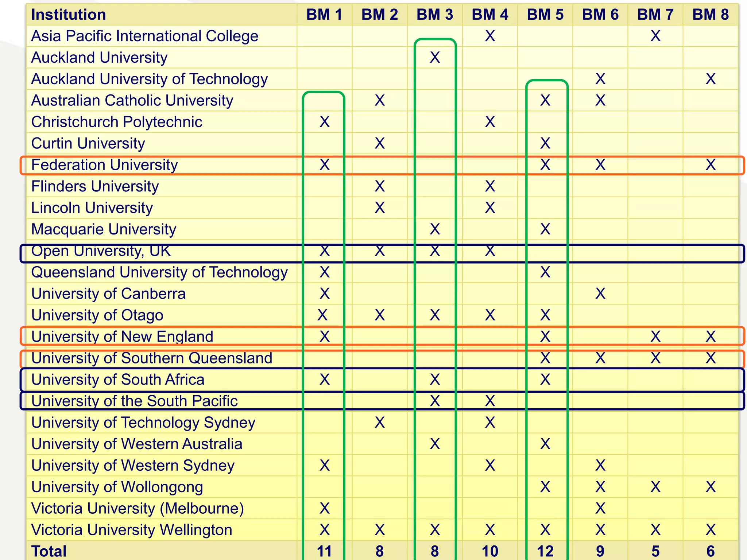Select the BM 1 column header
This screenshot has height=560, width=747.
point(324,15)
